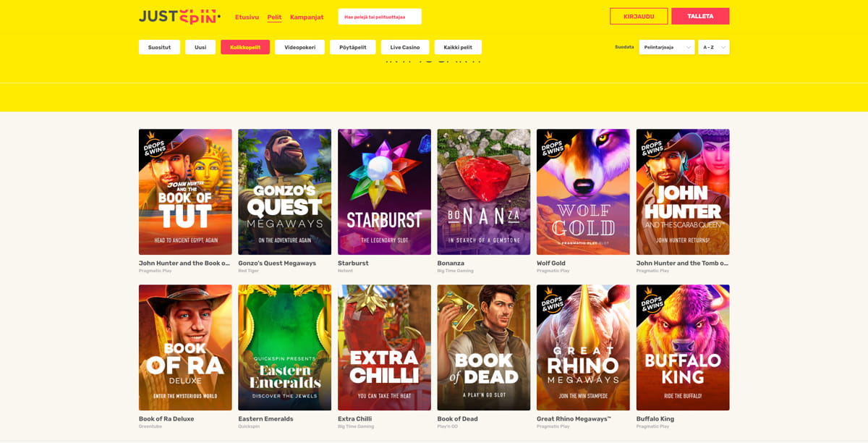
Task: Click the Kirjaudu login button
Action: (x=639, y=17)
